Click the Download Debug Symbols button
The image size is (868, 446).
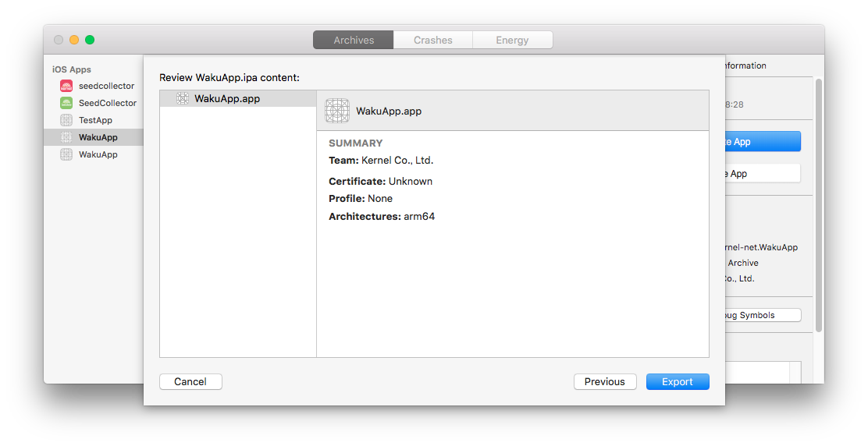coord(762,315)
